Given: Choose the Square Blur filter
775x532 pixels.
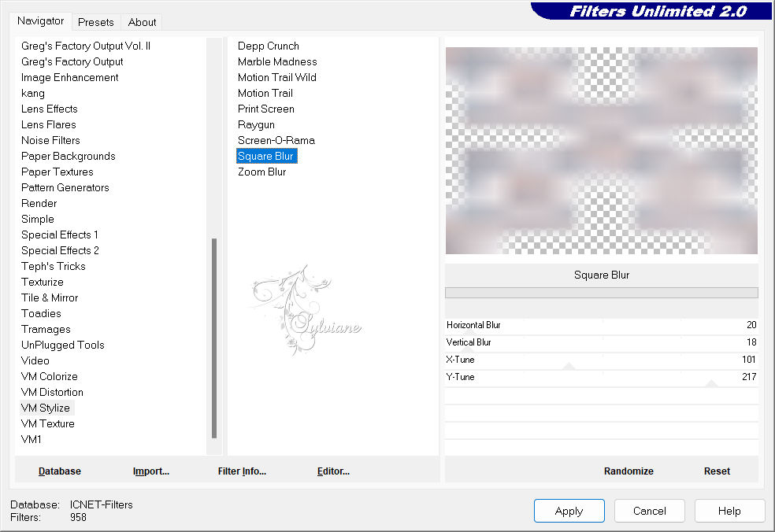Looking at the screenshot, I should point(266,156).
